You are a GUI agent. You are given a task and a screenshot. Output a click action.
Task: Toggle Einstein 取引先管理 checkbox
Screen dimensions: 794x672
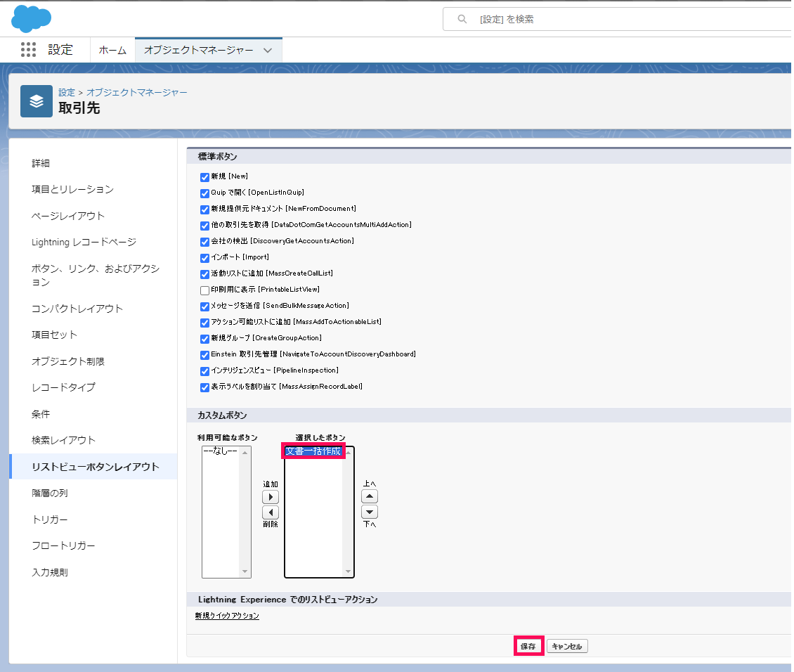click(204, 356)
